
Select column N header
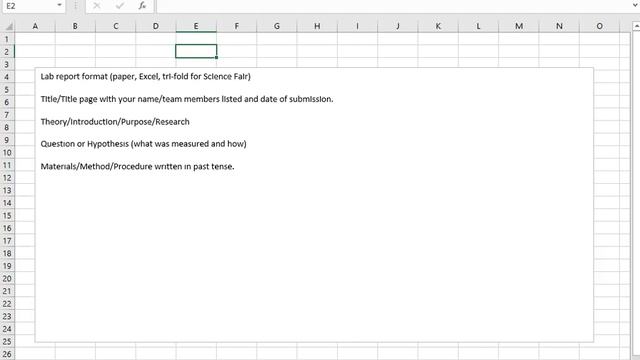click(559, 26)
